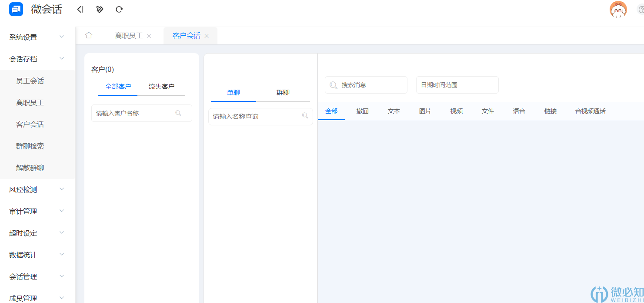Screen dimensions: 644x303
Task: Collapse the sidebar using the top arrow icon
Action: pos(80,9)
